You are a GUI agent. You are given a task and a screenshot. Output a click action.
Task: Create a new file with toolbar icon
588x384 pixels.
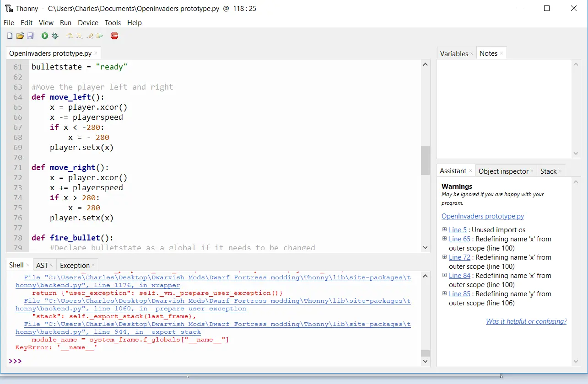[10, 36]
